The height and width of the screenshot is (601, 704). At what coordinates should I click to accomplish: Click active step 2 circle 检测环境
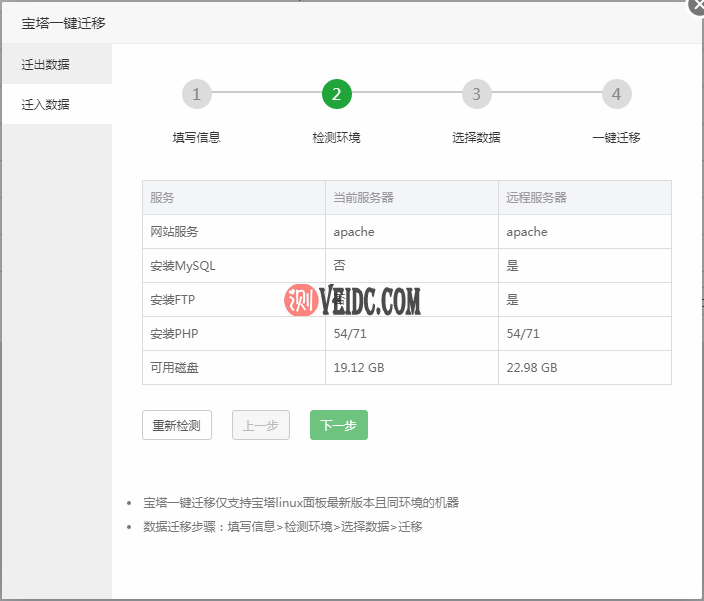(x=337, y=94)
